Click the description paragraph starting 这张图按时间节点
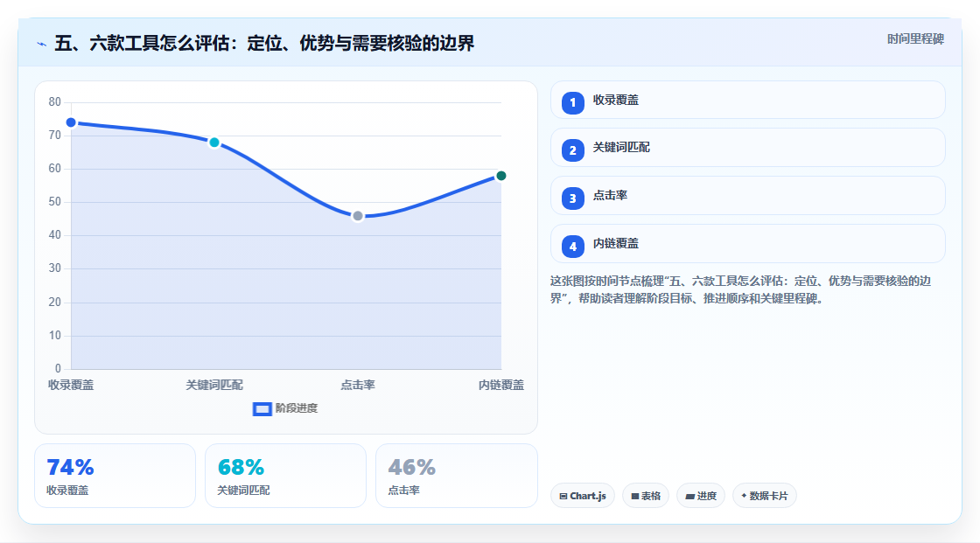This screenshot has width=980, height=543. [741, 289]
